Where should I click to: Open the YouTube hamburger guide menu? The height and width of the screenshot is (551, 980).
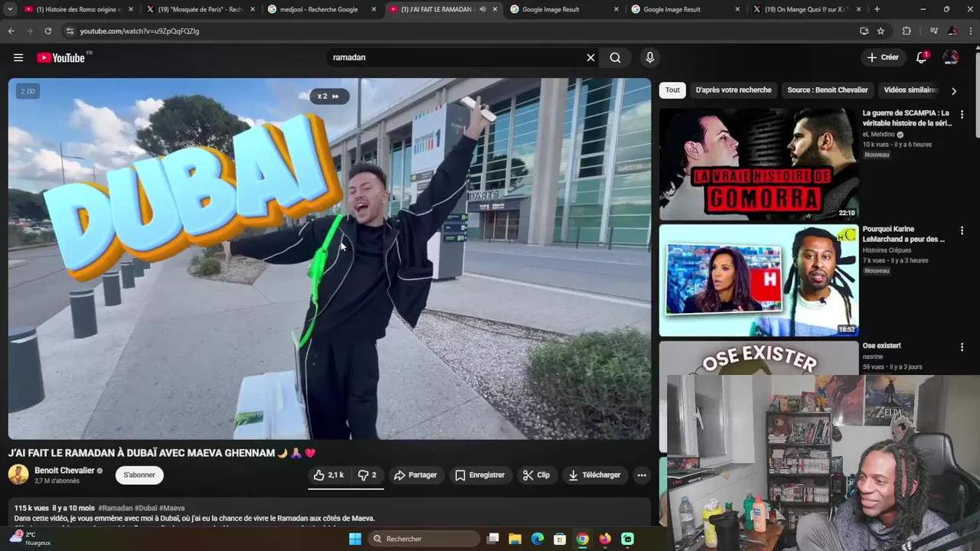18,57
